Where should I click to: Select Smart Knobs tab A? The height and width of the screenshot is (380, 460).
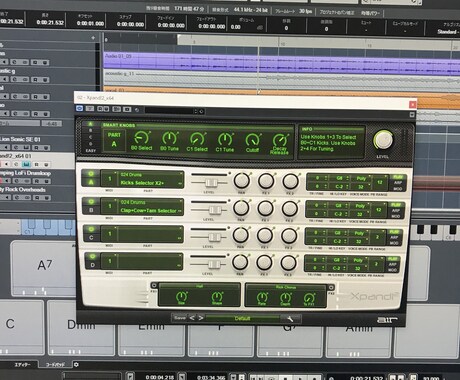pos(90,124)
